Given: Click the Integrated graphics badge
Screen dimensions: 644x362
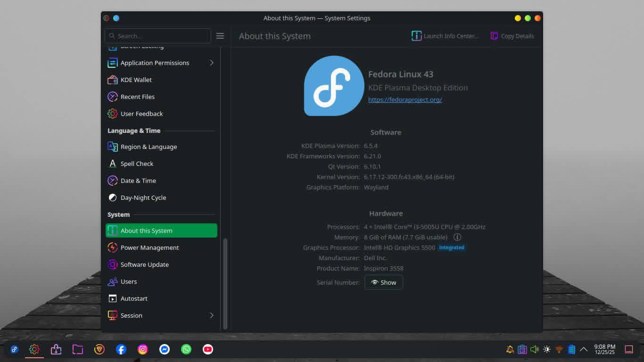Looking at the screenshot, I should (x=452, y=247).
